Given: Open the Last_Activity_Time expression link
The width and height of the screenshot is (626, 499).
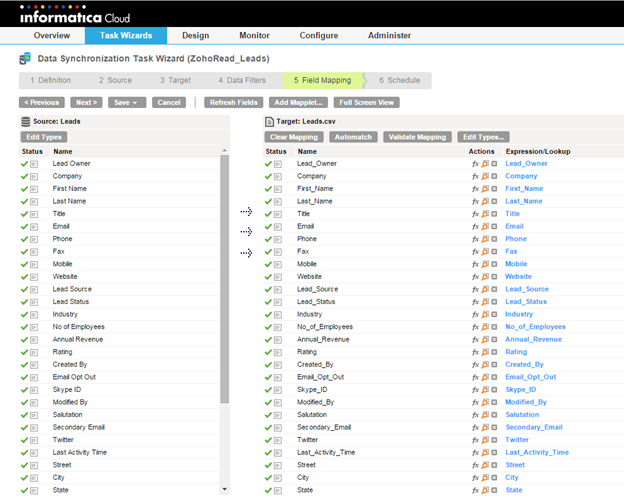Looking at the screenshot, I should [x=537, y=452].
